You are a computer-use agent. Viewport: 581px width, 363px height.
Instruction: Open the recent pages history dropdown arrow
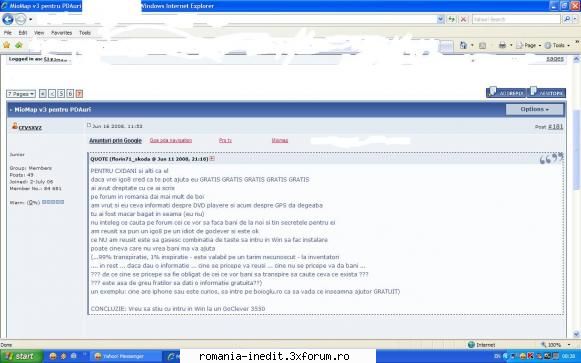tap(30, 19)
